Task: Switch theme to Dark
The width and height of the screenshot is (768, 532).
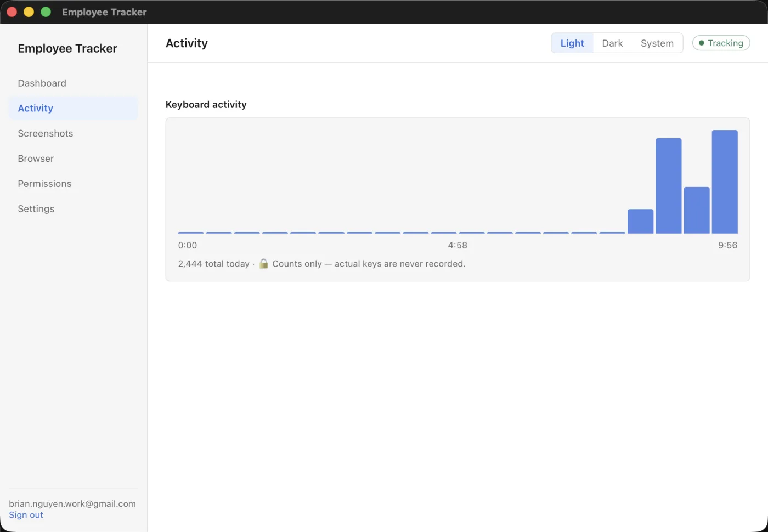Action: point(612,43)
